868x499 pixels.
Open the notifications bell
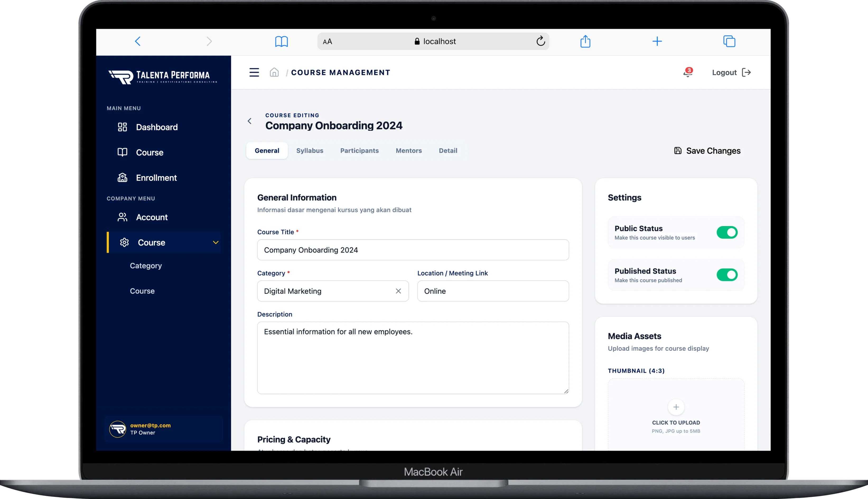pyautogui.click(x=688, y=72)
